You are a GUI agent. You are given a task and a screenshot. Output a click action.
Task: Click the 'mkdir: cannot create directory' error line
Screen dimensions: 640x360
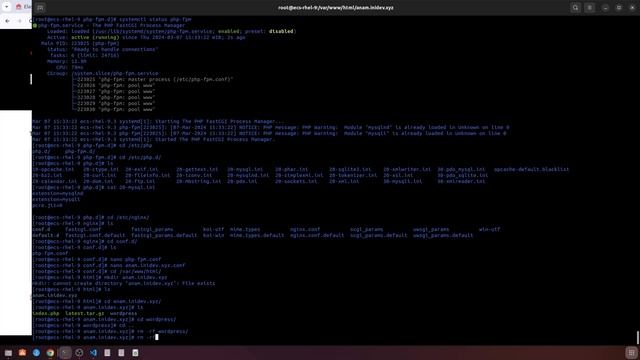pyautogui.click(x=124, y=283)
